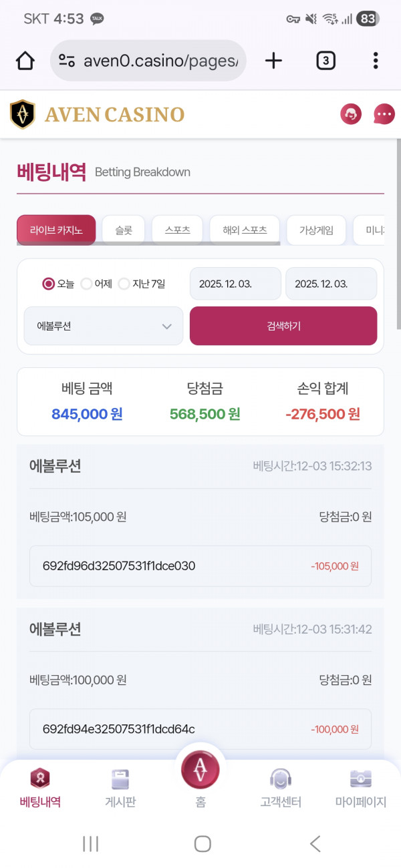The width and height of the screenshot is (401, 868).
Task: Click the 스포츠 tab button
Action: click(x=177, y=228)
